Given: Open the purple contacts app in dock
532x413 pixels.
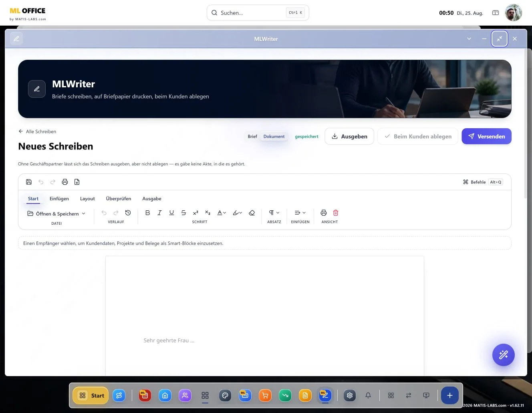Looking at the screenshot, I should click(185, 396).
